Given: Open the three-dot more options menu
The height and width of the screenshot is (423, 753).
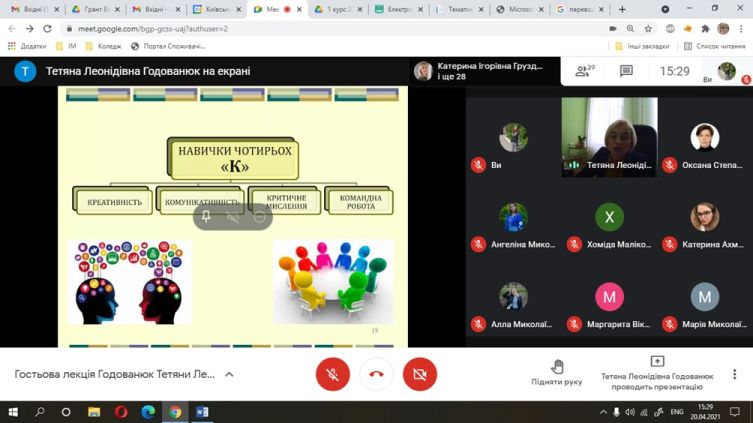Looking at the screenshot, I should pyautogui.click(x=735, y=374).
